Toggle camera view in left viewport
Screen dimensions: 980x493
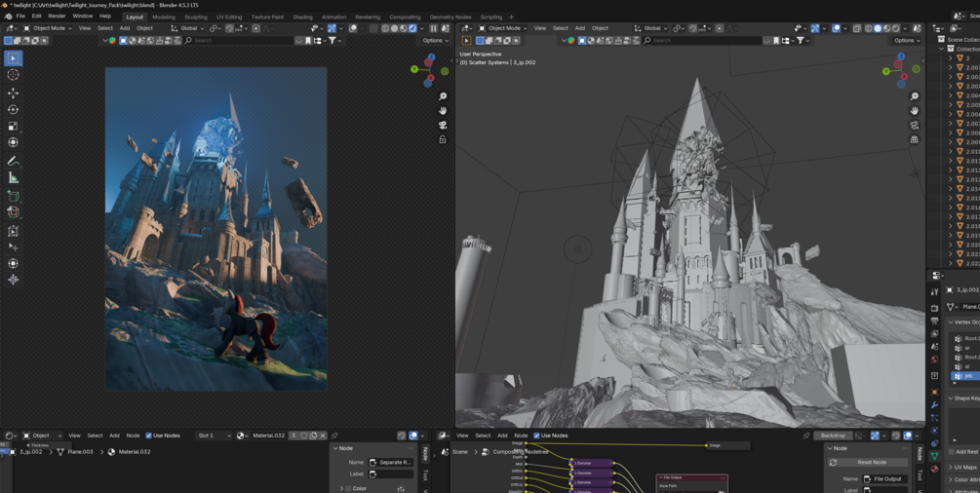(x=443, y=125)
